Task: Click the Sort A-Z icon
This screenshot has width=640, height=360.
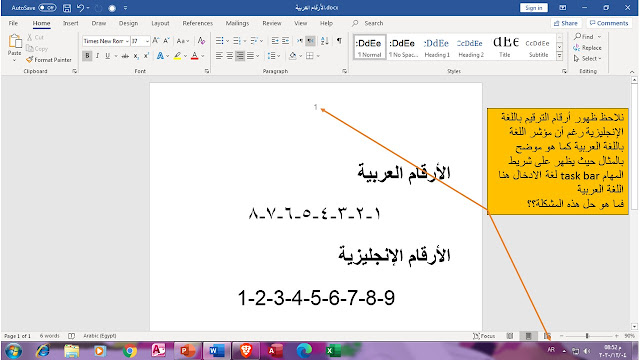Action: [x=324, y=41]
